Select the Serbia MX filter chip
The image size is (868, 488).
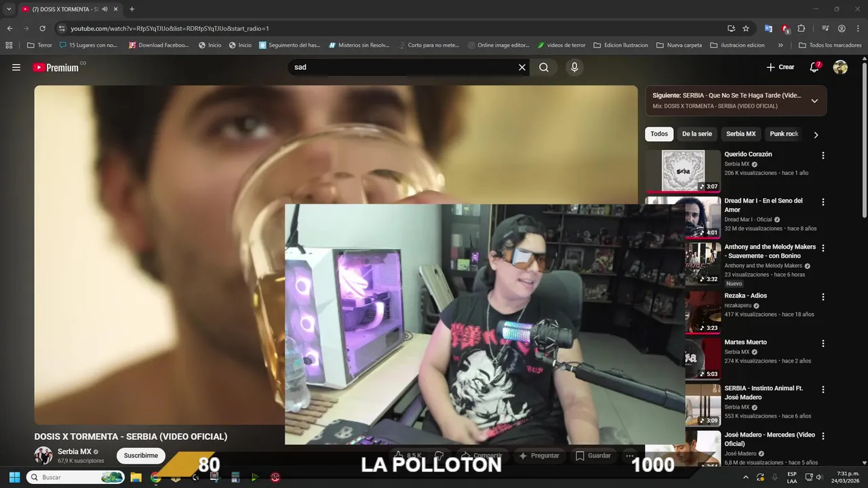point(741,134)
